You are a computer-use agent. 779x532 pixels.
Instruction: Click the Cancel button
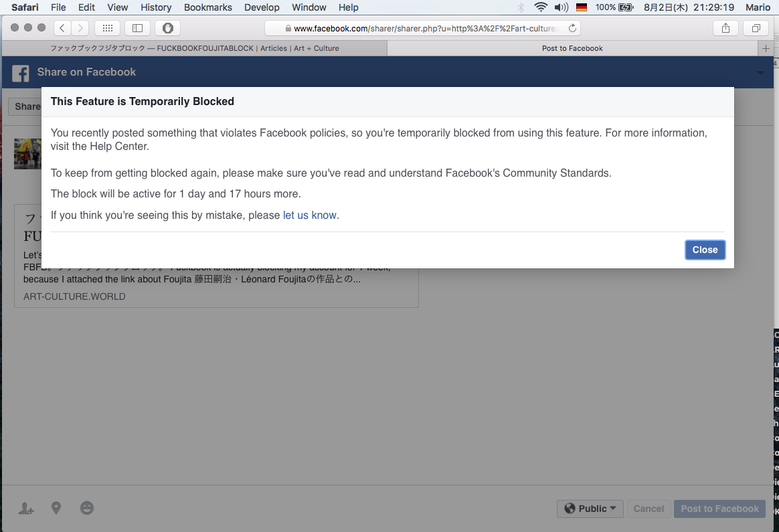coord(649,509)
